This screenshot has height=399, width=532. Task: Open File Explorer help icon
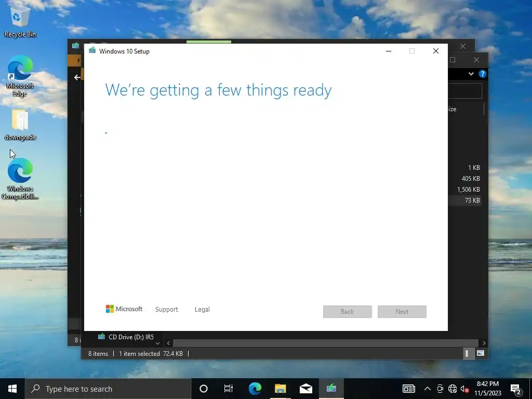(483, 74)
